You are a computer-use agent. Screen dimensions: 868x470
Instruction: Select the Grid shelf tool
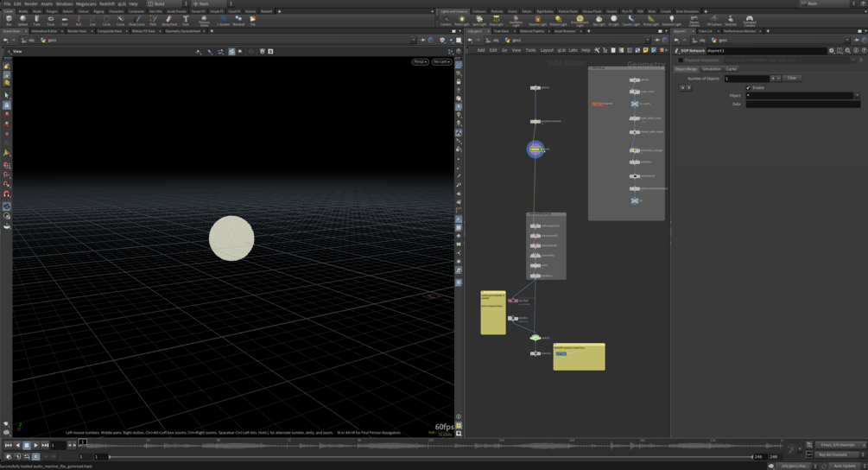64,21
